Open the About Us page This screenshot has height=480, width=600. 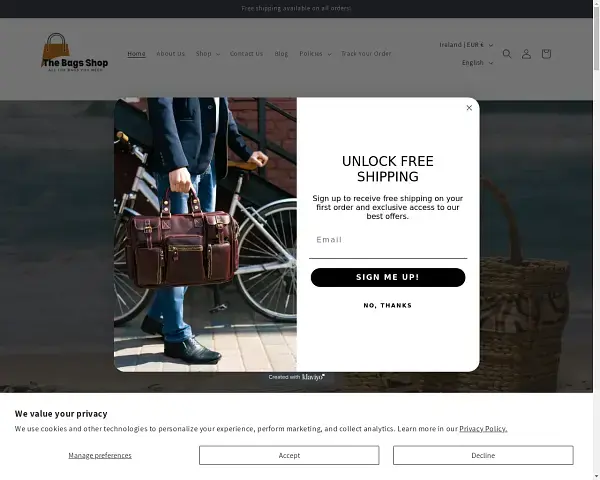pyautogui.click(x=170, y=54)
